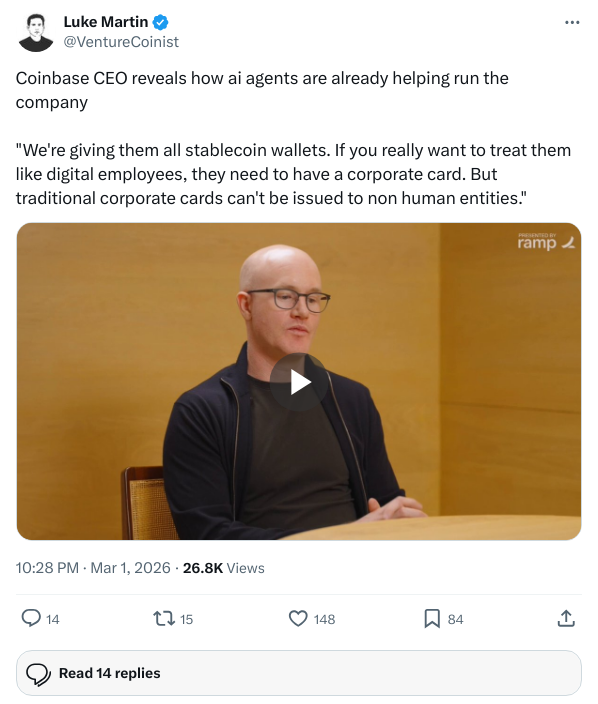Click the reply speech bubble icon
The height and width of the screenshot is (704, 598).
coord(31,618)
